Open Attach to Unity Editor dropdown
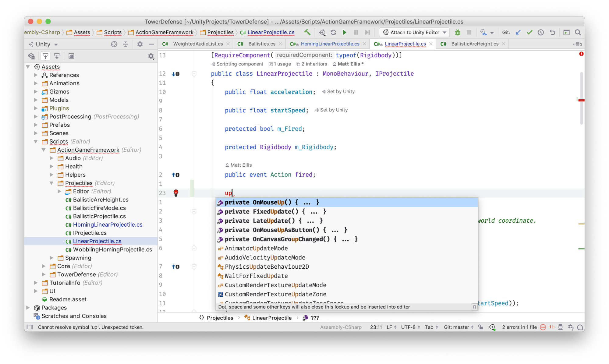The width and height of the screenshot is (609, 364). pyautogui.click(x=415, y=32)
